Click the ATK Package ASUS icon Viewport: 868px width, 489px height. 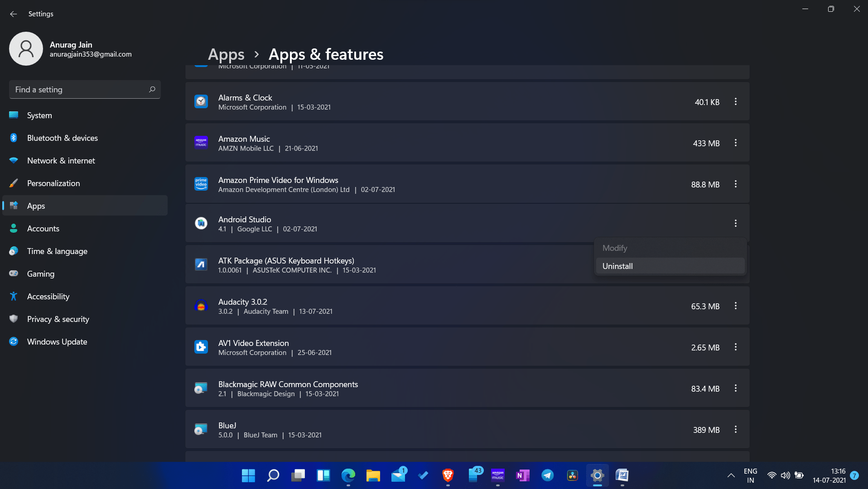click(201, 264)
